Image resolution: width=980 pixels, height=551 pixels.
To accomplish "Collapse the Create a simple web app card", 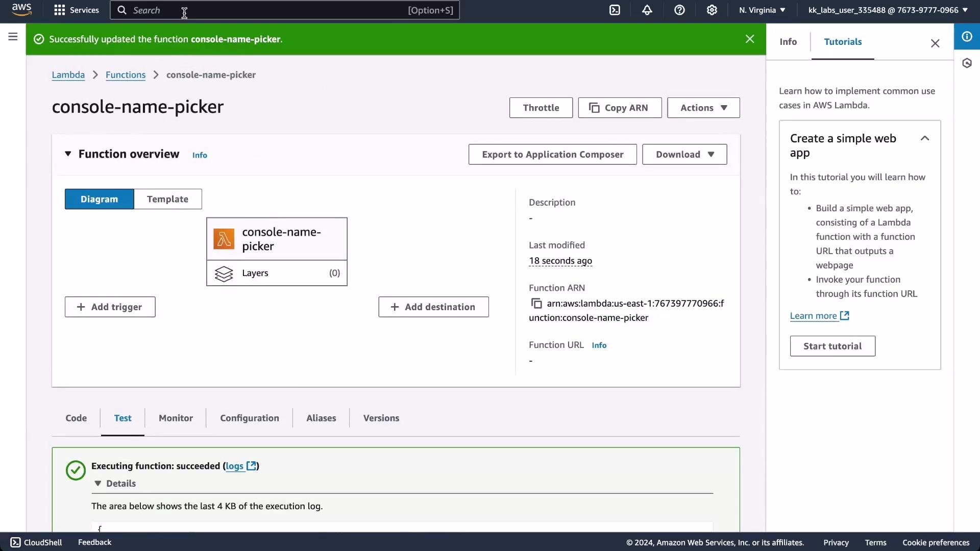I will 924,138.
